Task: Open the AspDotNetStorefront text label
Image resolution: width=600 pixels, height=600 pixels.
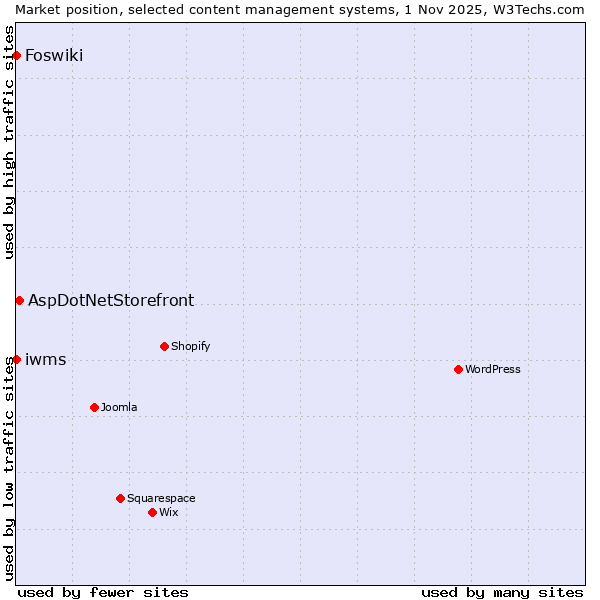Action: pos(111,300)
